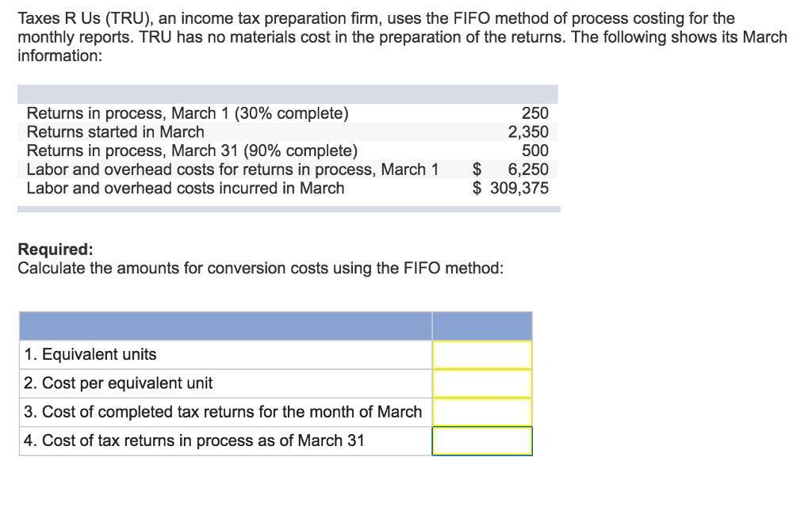Click the "1. Equivalent units" row label
812x511 pixels.
(x=90, y=355)
